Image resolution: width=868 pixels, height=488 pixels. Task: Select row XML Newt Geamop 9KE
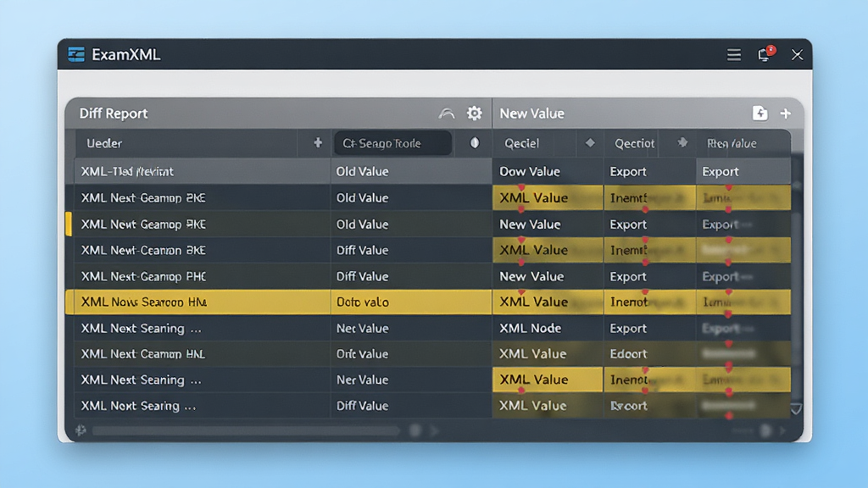[x=433, y=224]
